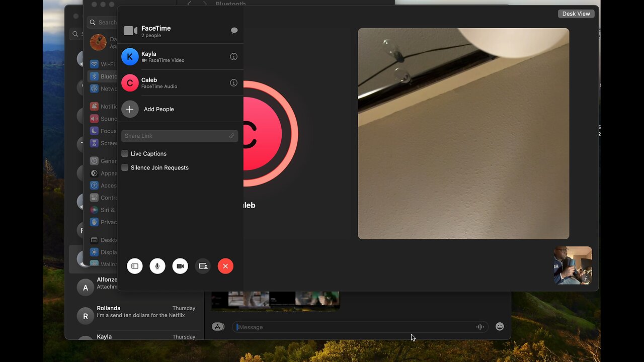Show info for Caleb
This screenshot has width=644, height=362.
point(233,83)
